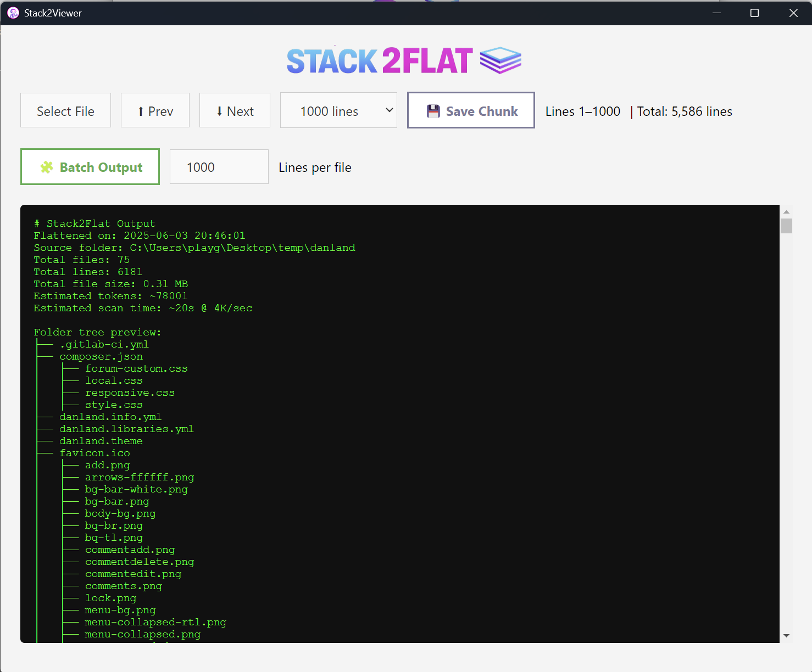Click the puzzle piece icon on Batch Output
Screen dimensions: 812x672
(x=47, y=167)
